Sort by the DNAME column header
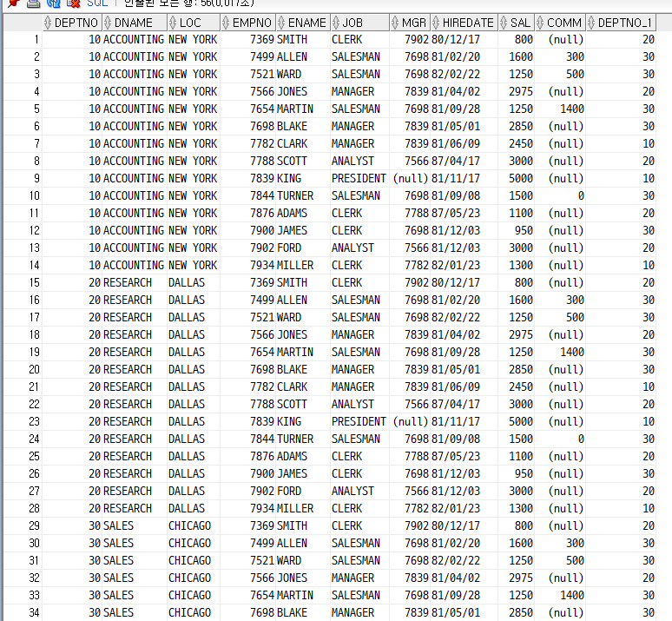Image resolution: width=672 pixels, height=621 pixels. tap(135, 23)
